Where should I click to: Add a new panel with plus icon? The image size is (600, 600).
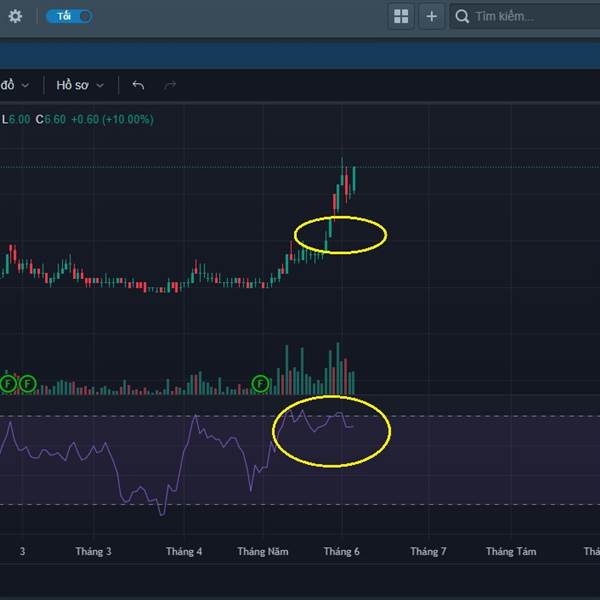point(432,16)
